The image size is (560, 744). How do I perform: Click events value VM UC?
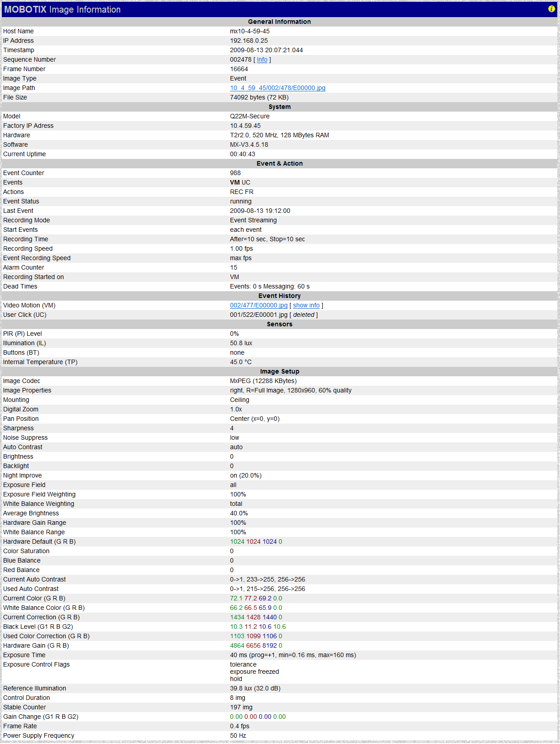(240, 182)
